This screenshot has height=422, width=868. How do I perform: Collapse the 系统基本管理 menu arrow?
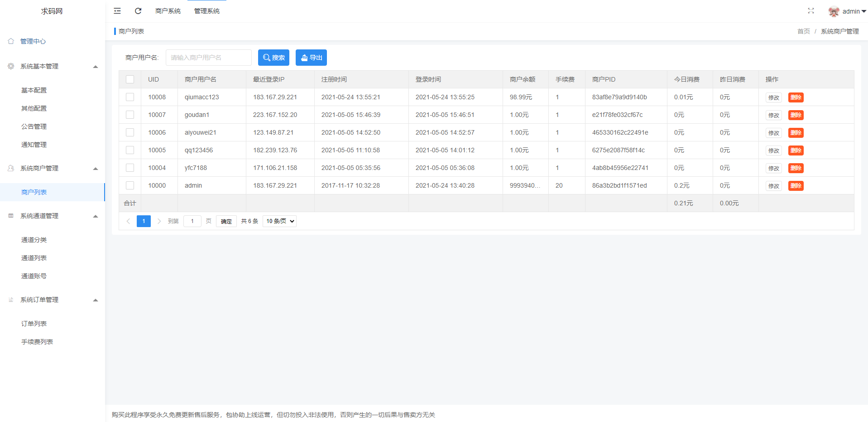pos(96,67)
